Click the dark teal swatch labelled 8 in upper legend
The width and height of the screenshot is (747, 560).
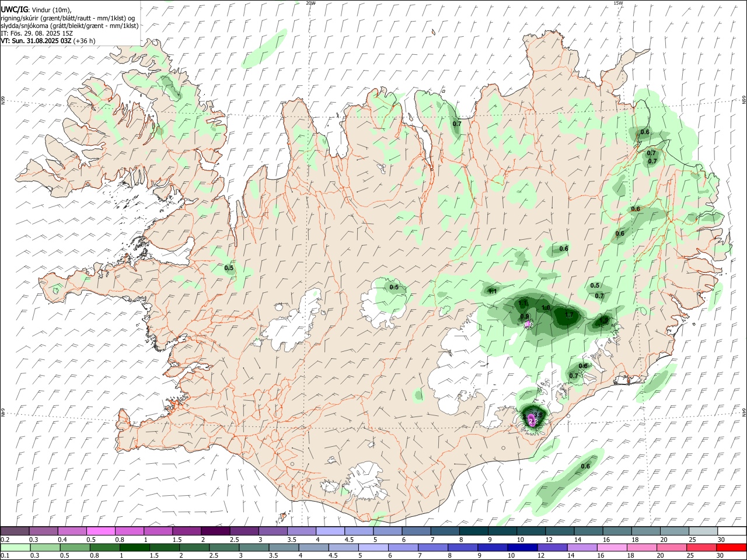tap(473, 531)
